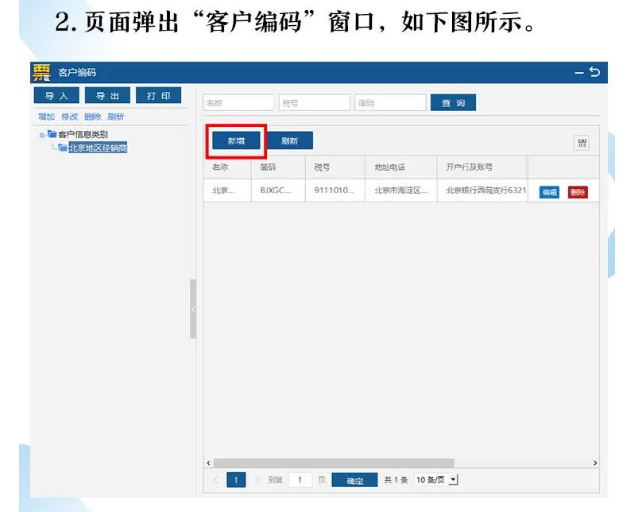Image resolution: width=644 pixels, height=512 pixels.
Task: Collapse the 客户信息类别 tree node
Action: point(41,133)
